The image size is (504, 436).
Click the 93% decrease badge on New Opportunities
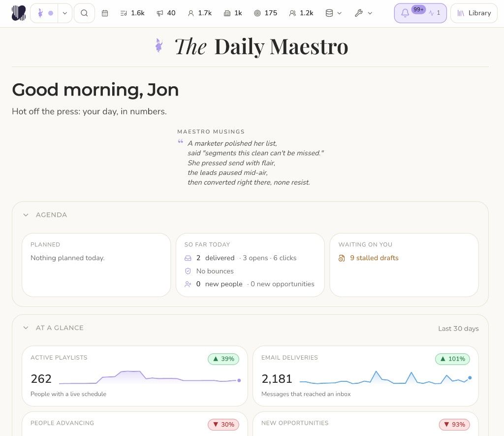(454, 424)
